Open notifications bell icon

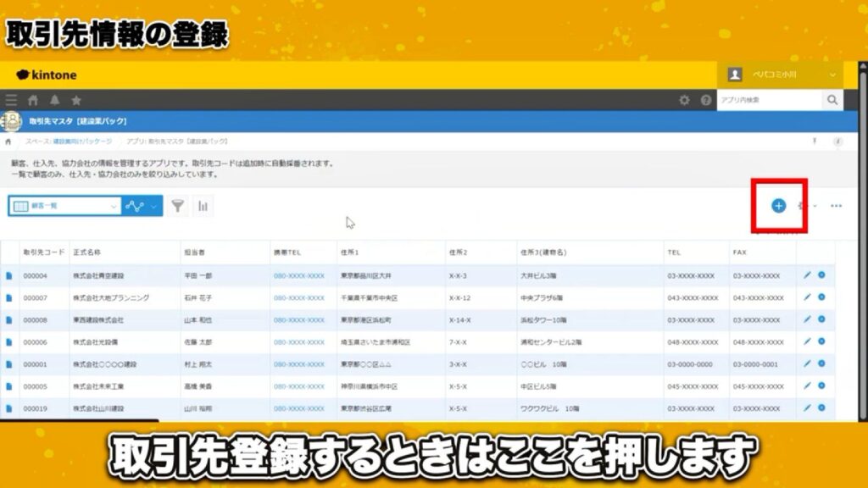pyautogui.click(x=55, y=100)
